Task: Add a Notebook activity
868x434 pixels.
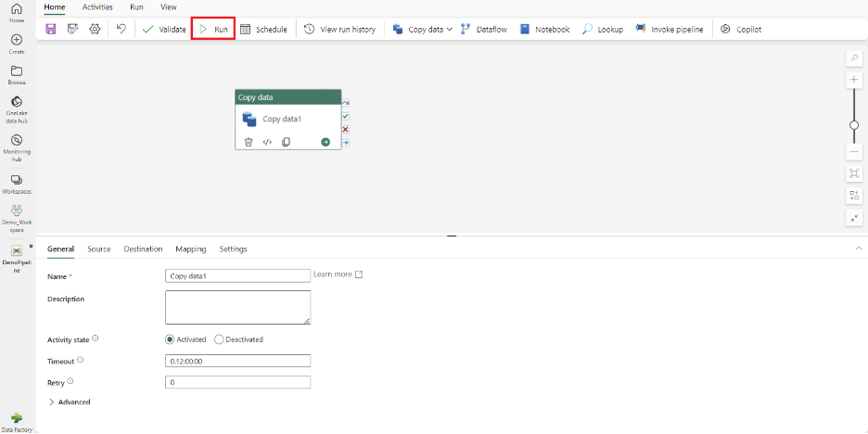Action: pyautogui.click(x=544, y=30)
